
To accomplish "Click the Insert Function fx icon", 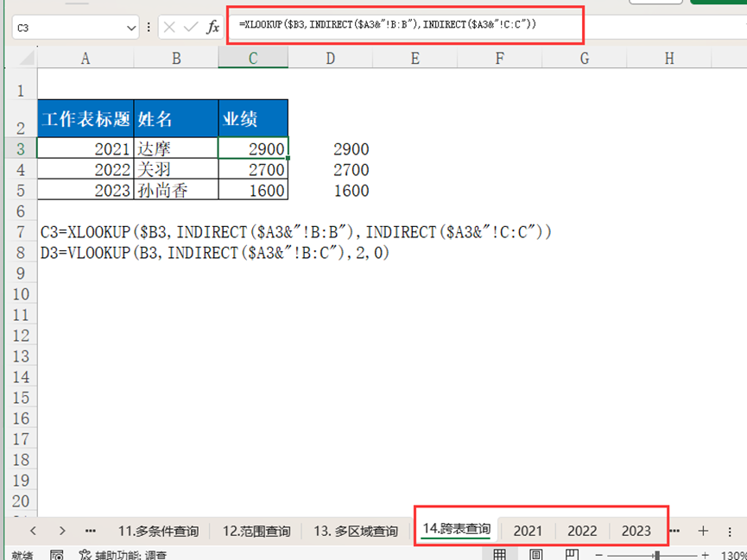I will tap(213, 27).
